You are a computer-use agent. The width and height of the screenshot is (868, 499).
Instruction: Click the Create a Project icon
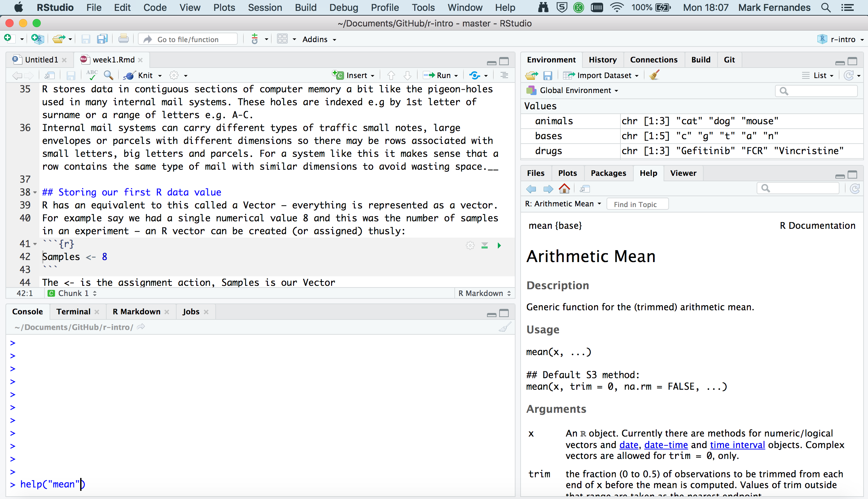37,39
